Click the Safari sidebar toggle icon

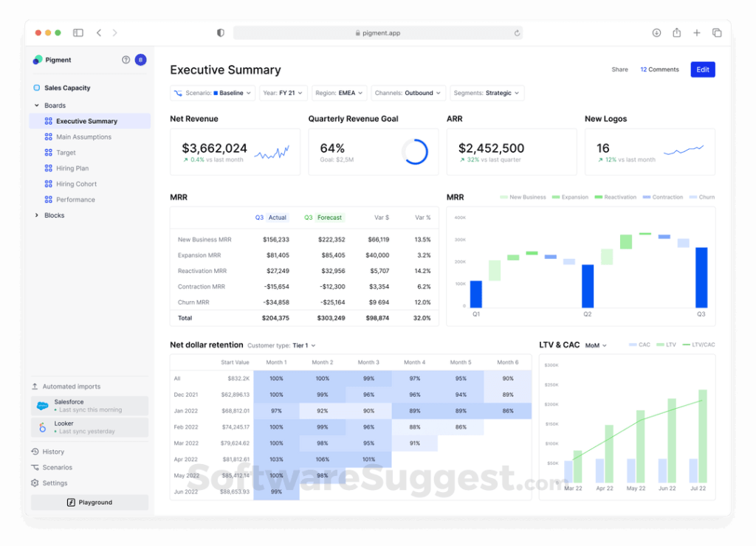tap(78, 33)
